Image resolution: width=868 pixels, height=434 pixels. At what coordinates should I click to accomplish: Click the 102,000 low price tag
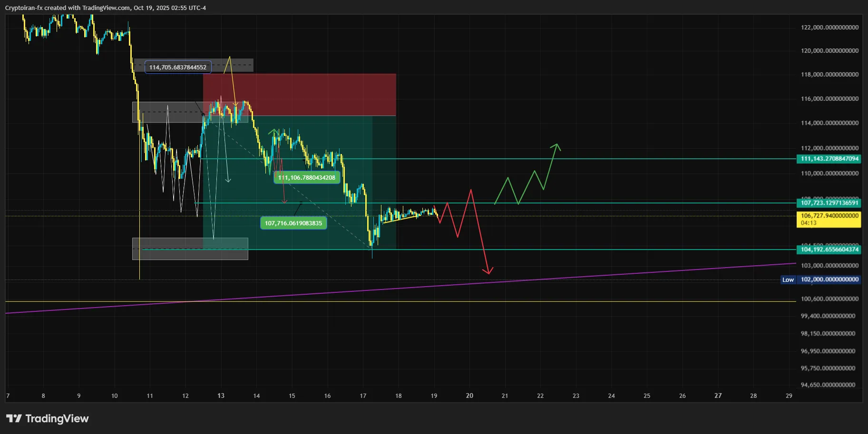click(x=829, y=280)
